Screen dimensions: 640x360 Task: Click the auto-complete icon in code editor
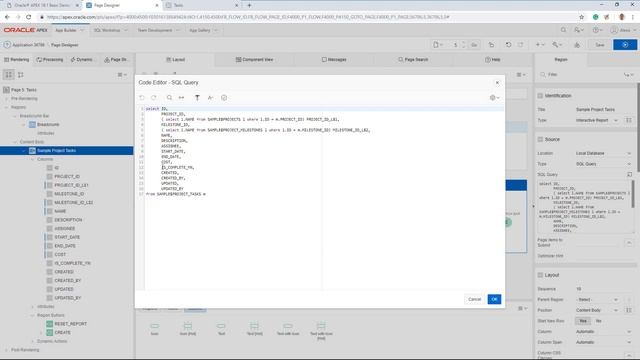[211, 98]
